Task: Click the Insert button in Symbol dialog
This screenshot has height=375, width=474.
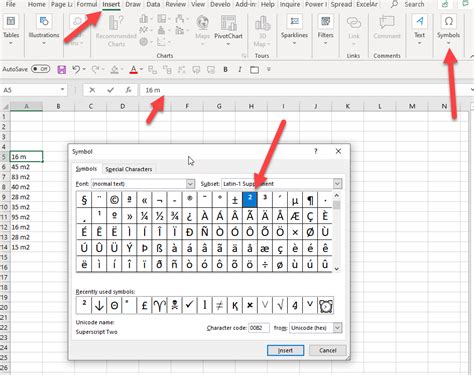Action: pos(285,350)
